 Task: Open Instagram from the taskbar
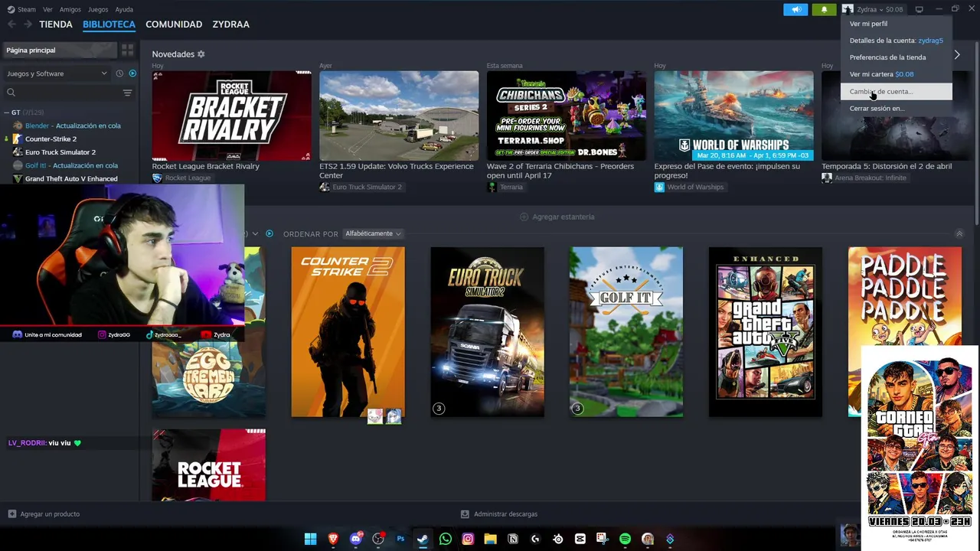pyautogui.click(x=468, y=539)
